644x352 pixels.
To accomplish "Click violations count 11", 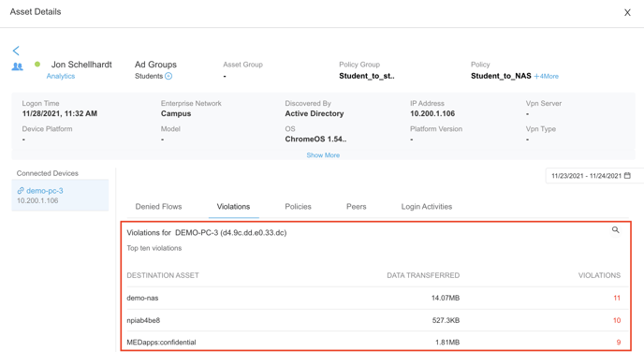I will (x=617, y=298).
